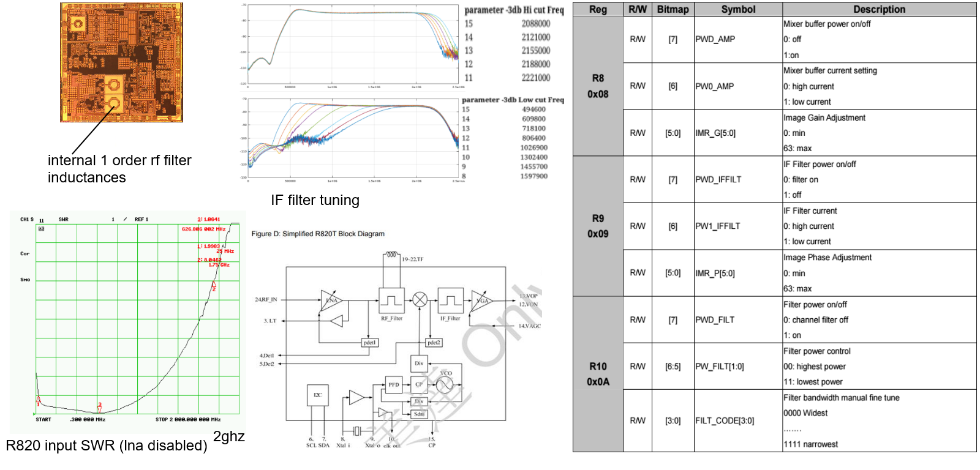Select the VCO oscillator circle
This screenshot has height=470, width=980.
click(x=444, y=384)
